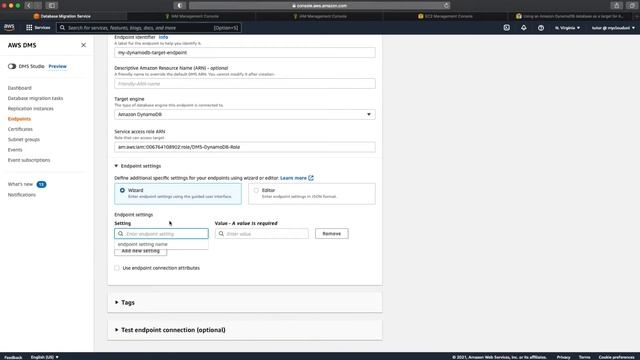The height and width of the screenshot is (360, 640).
Task: Check Use endpoint connection attributes
Action: [x=117, y=268]
